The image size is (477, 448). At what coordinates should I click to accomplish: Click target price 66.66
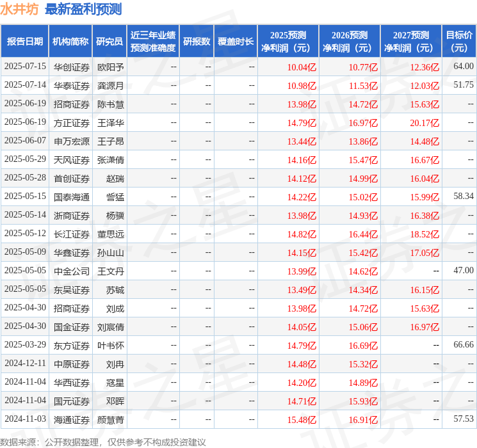(x=464, y=344)
